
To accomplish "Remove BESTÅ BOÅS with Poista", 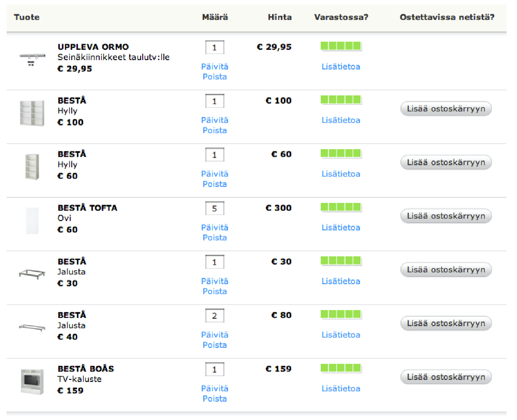I will point(215,399).
